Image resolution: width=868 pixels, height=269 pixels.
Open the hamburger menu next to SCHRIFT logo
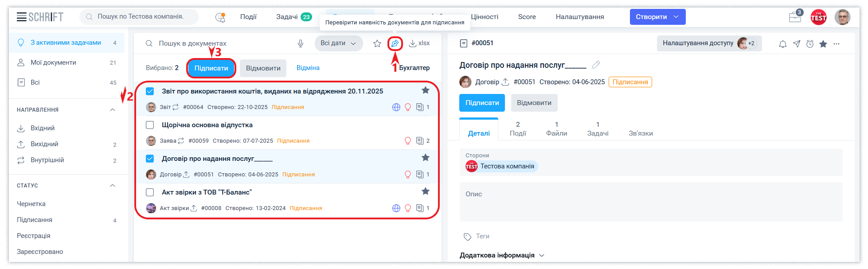tap(21, 17)
